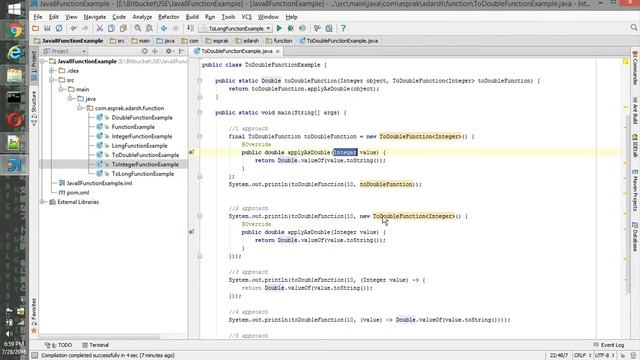Click Collapse All icon in Project panel
This screenshot has width=640, height=360.
click(x=155, y=51)
